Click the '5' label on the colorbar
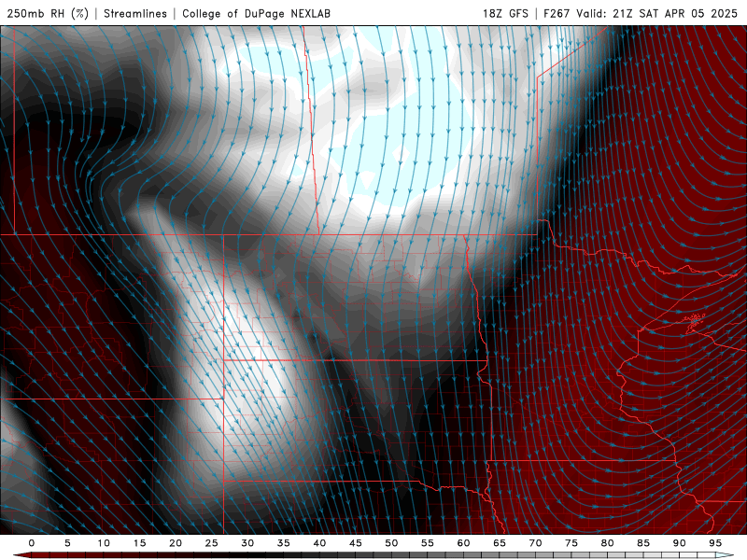 (x=67, y=543)
